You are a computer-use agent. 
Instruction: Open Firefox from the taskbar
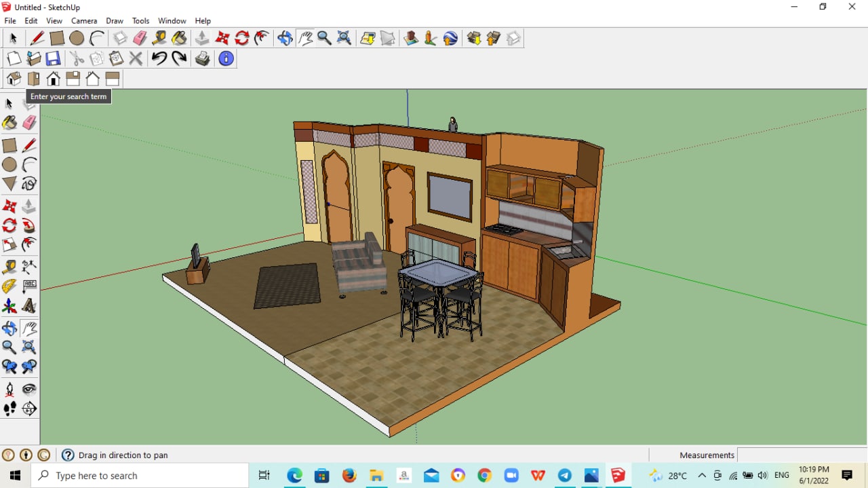pos(349,476)
